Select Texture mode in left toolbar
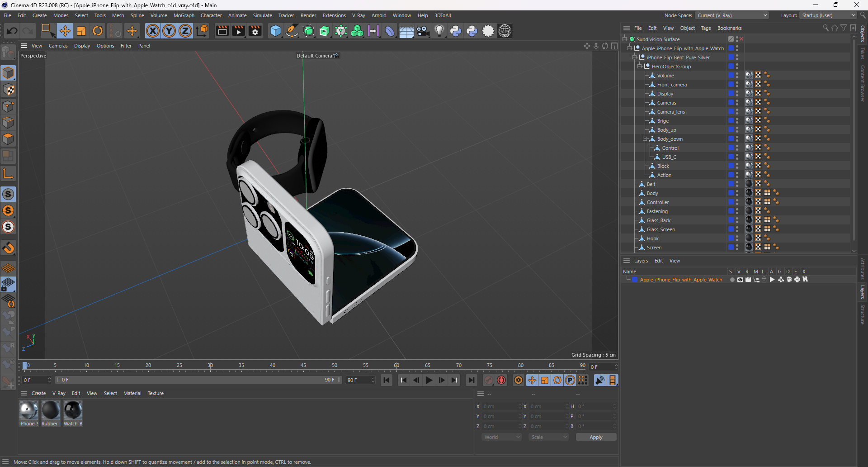Viewport: 868px width, 467px height. tap(8, 90)
